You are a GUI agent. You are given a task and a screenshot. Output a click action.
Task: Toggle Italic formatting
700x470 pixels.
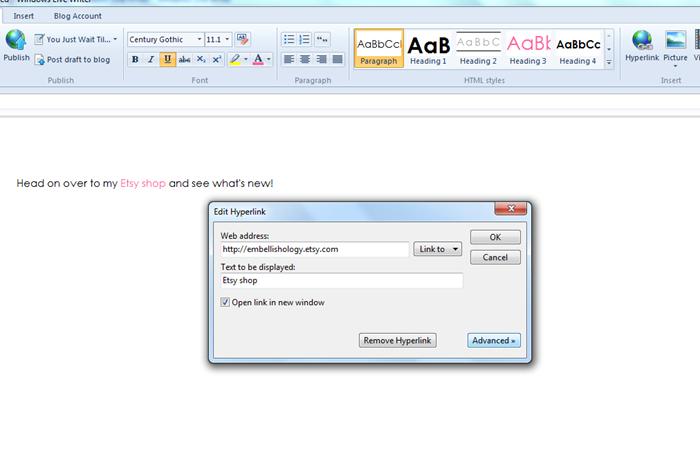[x=151, y=59]
